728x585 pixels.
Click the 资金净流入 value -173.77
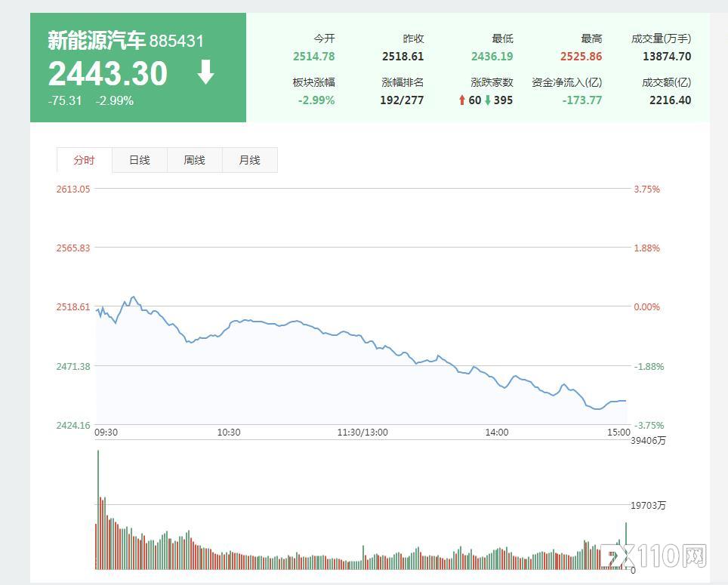pyautogui.click(x=582, y=100)
